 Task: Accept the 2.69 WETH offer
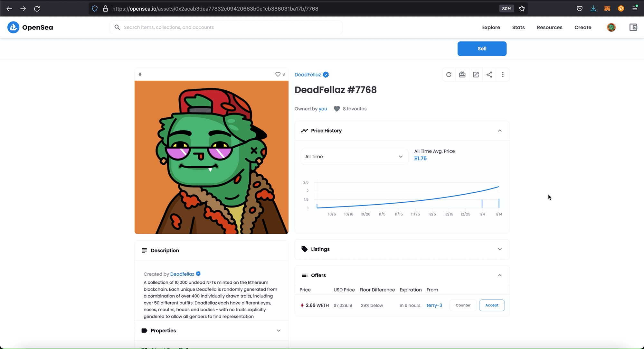491,305
